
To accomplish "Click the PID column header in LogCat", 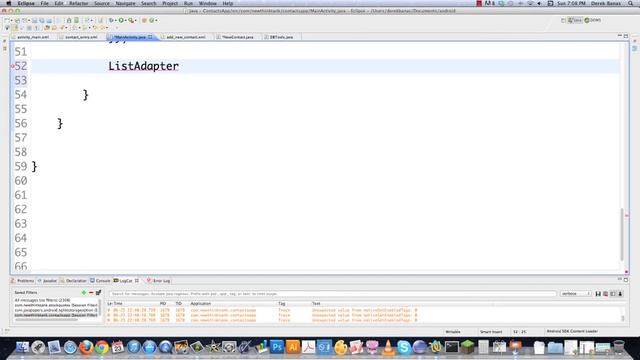I will [x=163, y=304].
